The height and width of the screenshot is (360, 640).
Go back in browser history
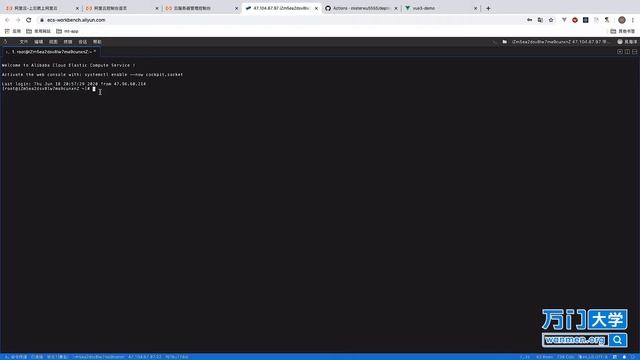click(x=7, y=20)
